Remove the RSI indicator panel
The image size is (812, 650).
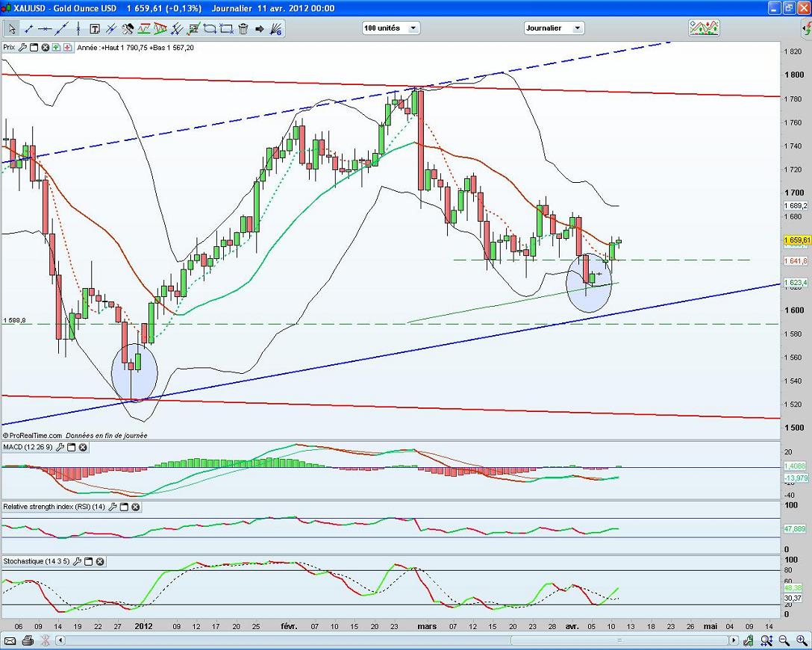pyautogui.click(x=136, y=507)
